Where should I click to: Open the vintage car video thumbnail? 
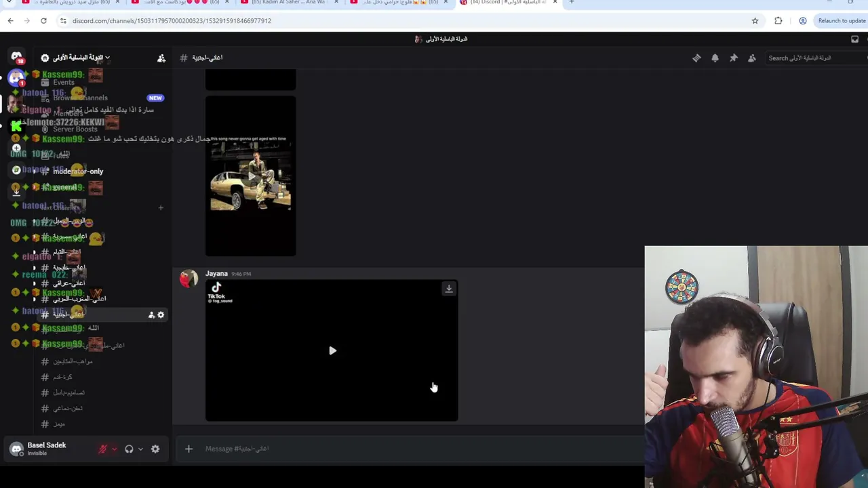pyautogui.click(x=251, y=176)
